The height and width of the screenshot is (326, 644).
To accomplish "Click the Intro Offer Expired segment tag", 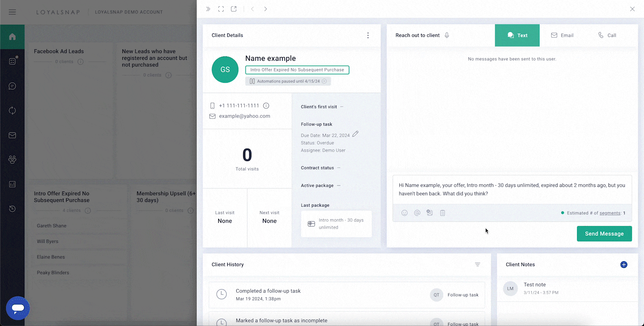I will click(x=297, y=70).
